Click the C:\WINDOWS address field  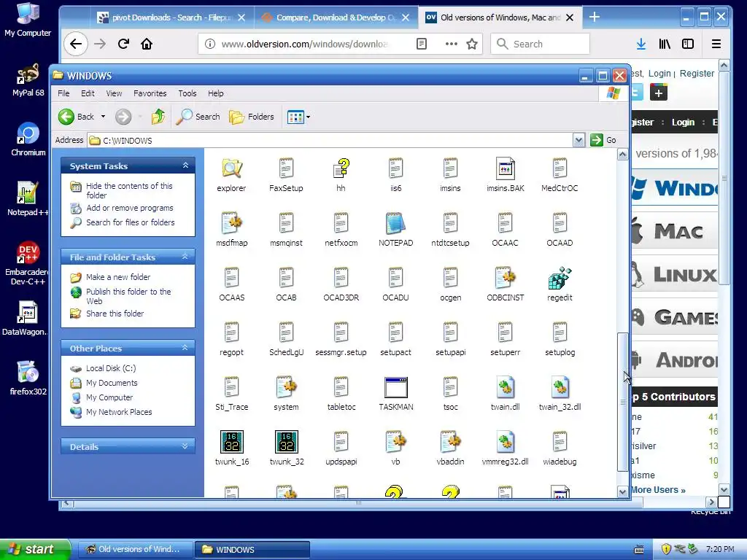330,141
